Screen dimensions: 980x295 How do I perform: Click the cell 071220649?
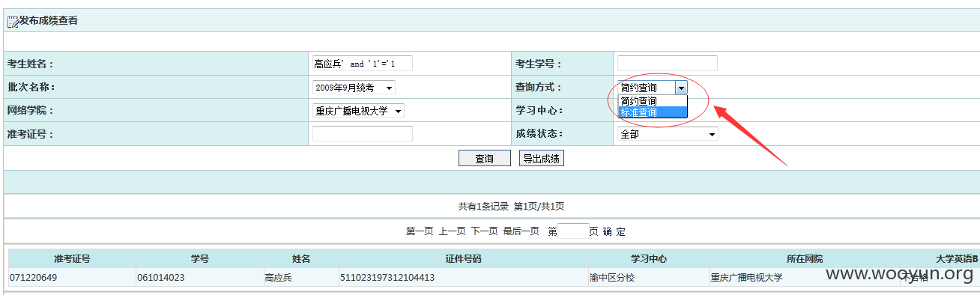[72, 278]
